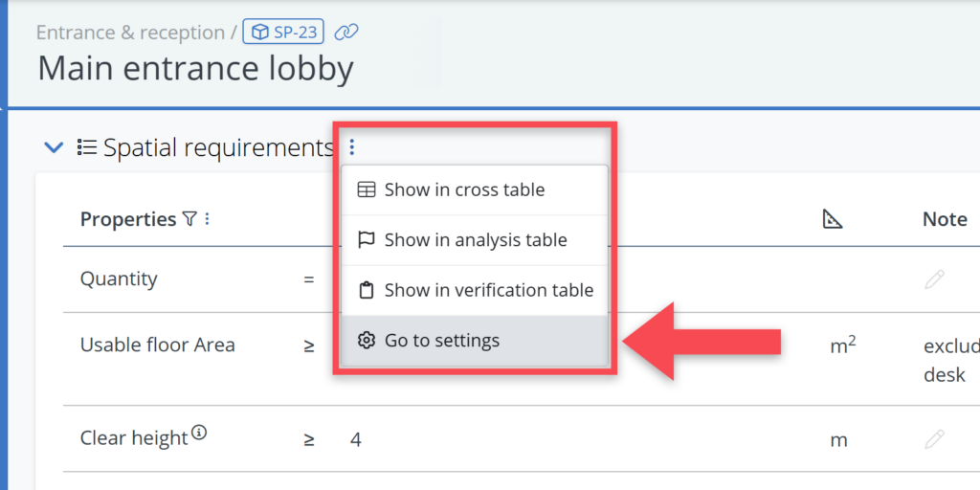
Task: Click the Entrance & reception breadcrumb
Action: 129,33
